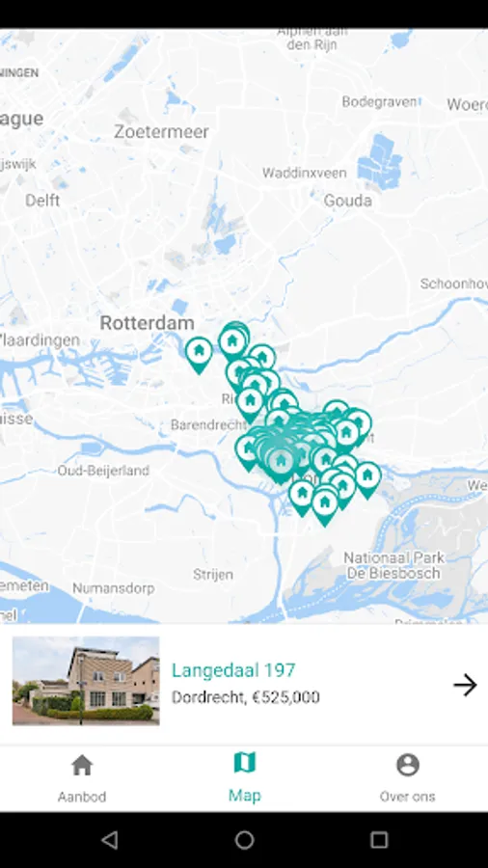The width and height of the screenshot is (488, 868).
Task: Open Aanbod tab home icon
Action: click(x=82, y=765)
